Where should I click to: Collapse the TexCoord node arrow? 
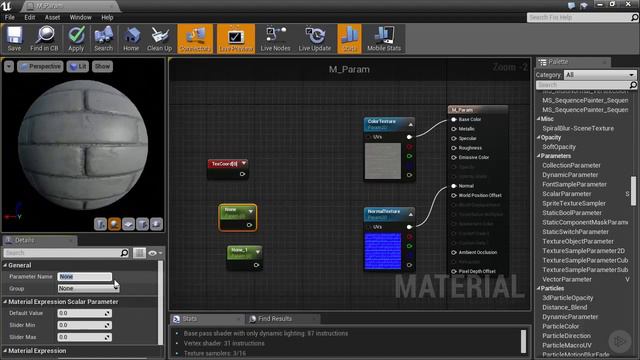coord(244,164)
